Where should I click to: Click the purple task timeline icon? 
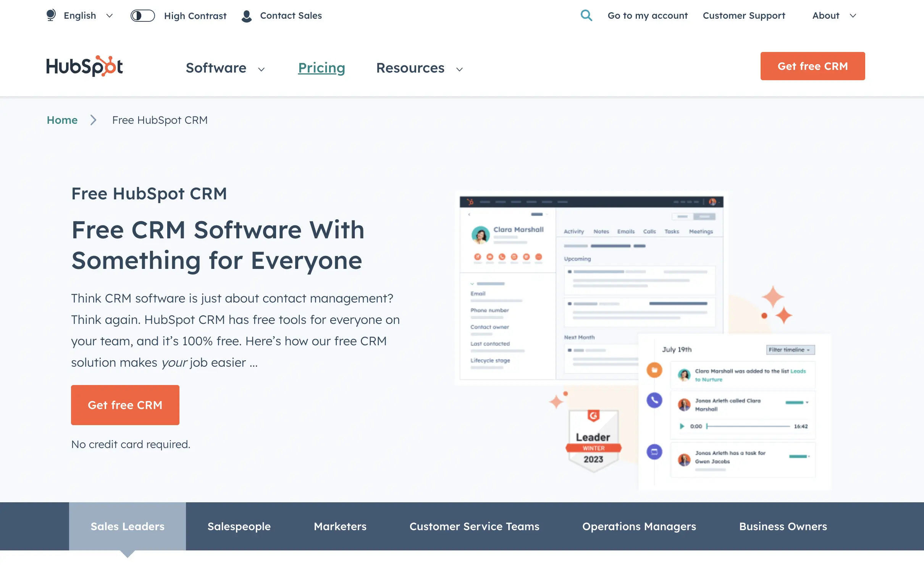click(x=654, y=452)
